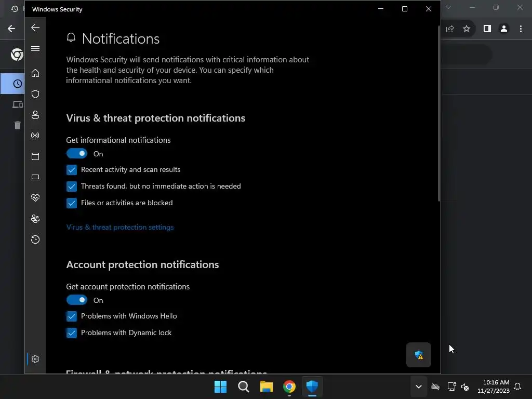
Task: Click the Windows Security vertical scrollbar
Action: [438, 113]
